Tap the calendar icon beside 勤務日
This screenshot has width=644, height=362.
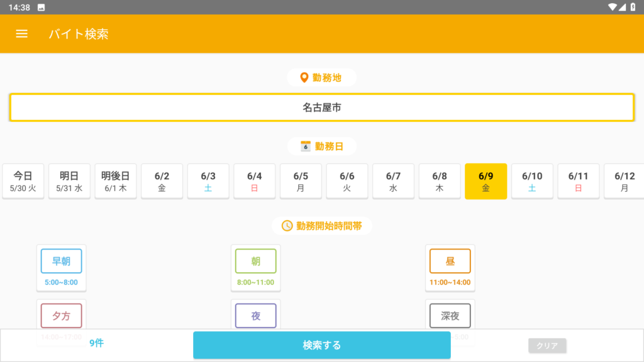coord(306,146)
